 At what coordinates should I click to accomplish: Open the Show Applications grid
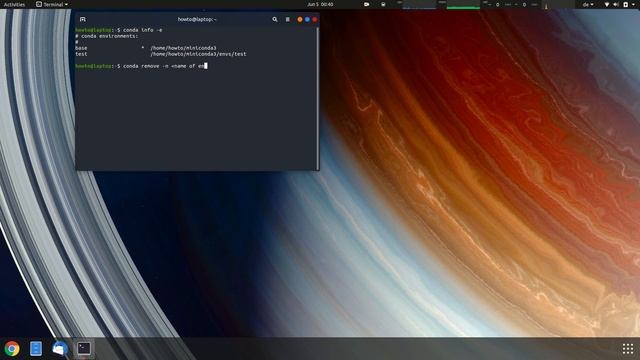[628, 349]
